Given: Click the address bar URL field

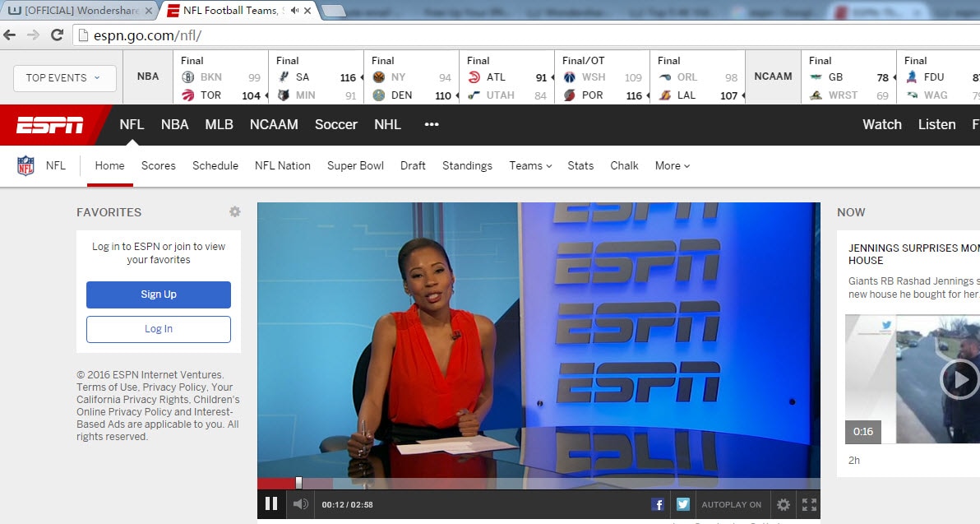Looking at the screenshot, I should pos(525,35).
